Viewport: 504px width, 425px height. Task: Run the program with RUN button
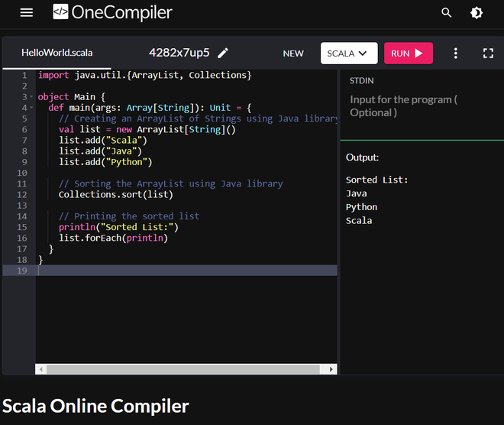409,53
